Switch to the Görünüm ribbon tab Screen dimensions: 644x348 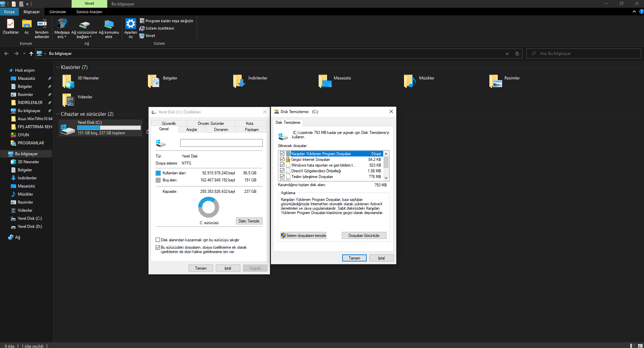[x=57, y=12]
